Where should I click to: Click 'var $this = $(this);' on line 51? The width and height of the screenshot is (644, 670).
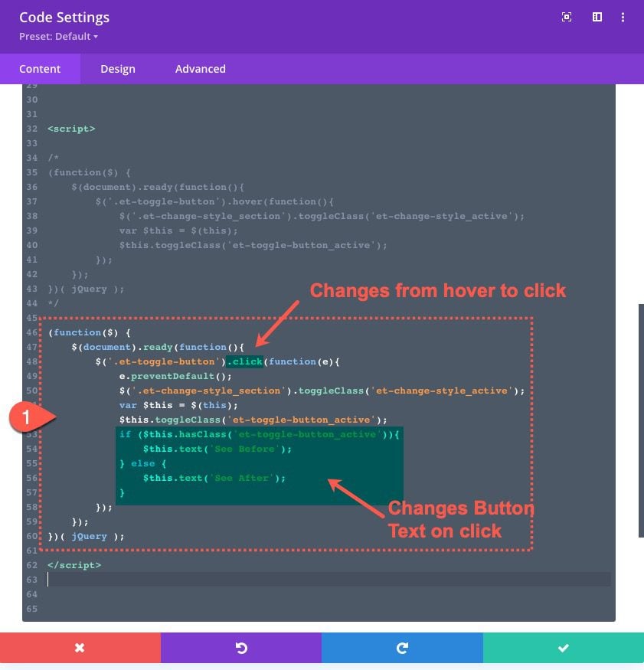(x=178, y=405)
